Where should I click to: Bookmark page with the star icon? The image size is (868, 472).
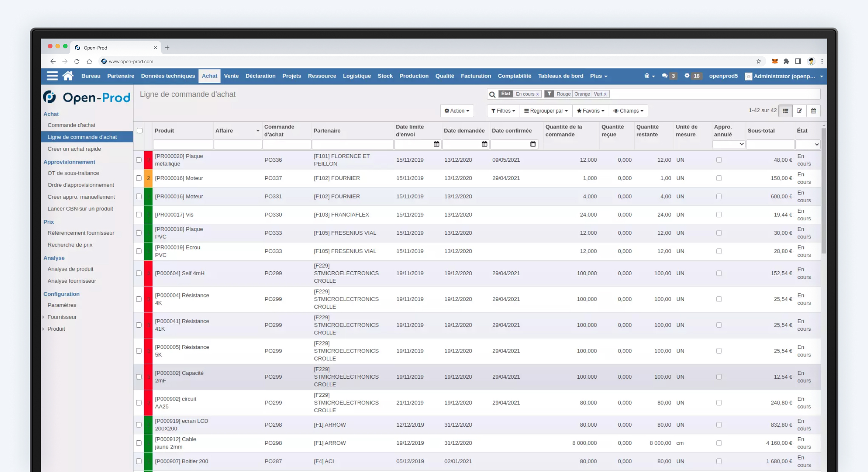tap(758, 61)
